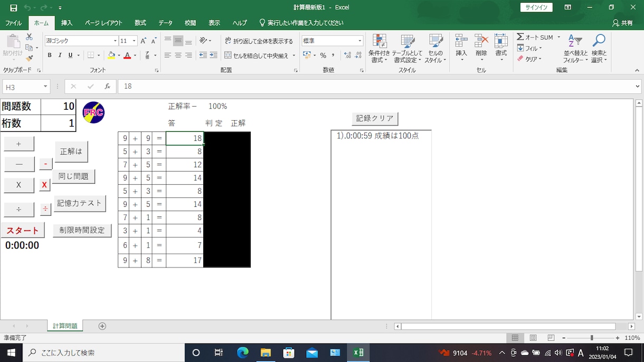Decrease font size with the small A
Viewport: 644px width, 362px height.
154,41
